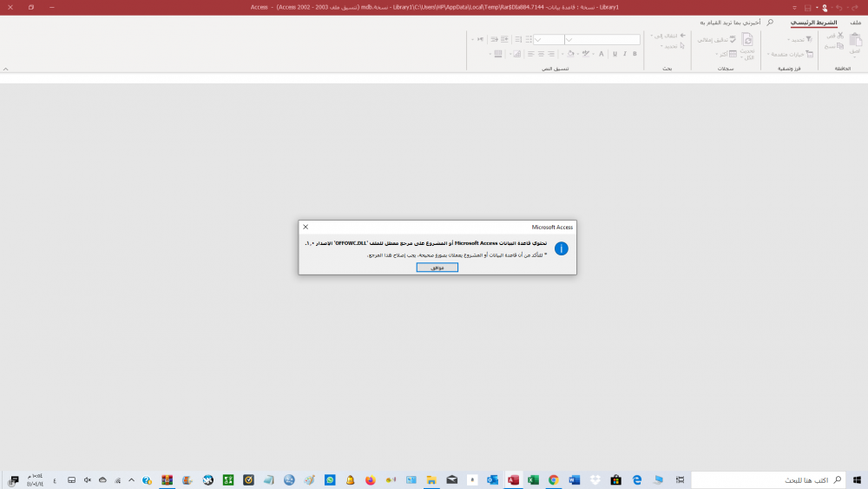This screenshot has width=868, height=489.
Task: Open WhatsApp from the taskbar
Action: (330, 480)
